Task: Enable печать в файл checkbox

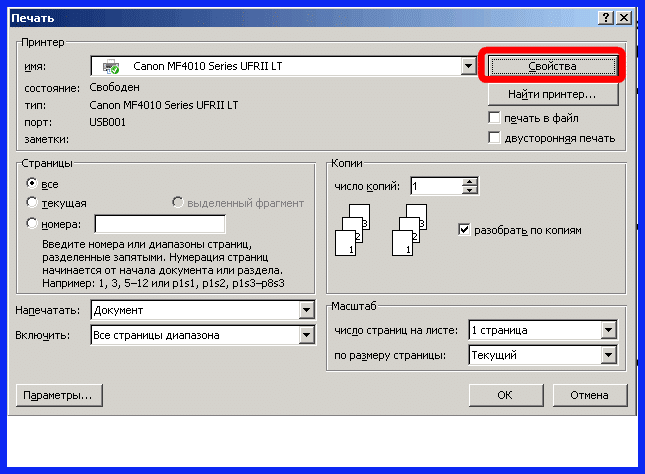Action: pos(494,118)
